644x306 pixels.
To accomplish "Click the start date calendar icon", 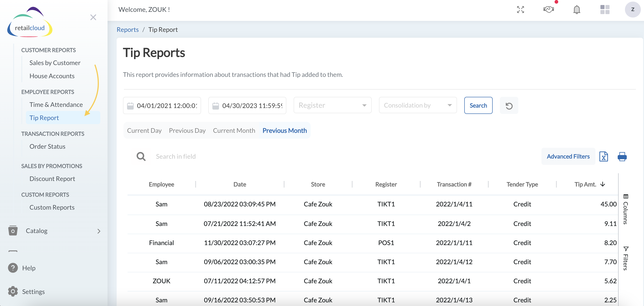I will coord(130,106).
